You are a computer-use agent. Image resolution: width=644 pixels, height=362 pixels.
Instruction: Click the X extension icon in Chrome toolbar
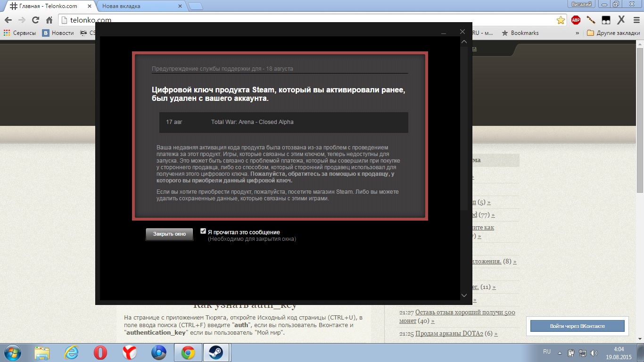tap(621, 20)
